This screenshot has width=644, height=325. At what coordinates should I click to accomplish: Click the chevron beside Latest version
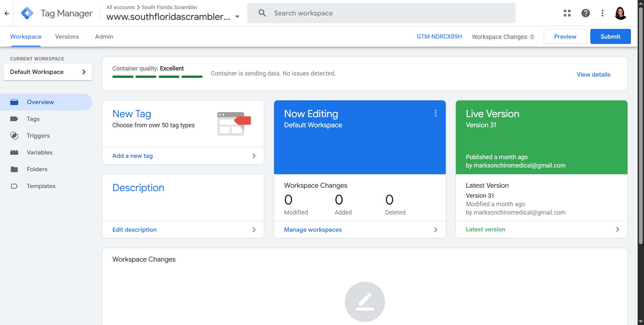click(x=618, y=229)
